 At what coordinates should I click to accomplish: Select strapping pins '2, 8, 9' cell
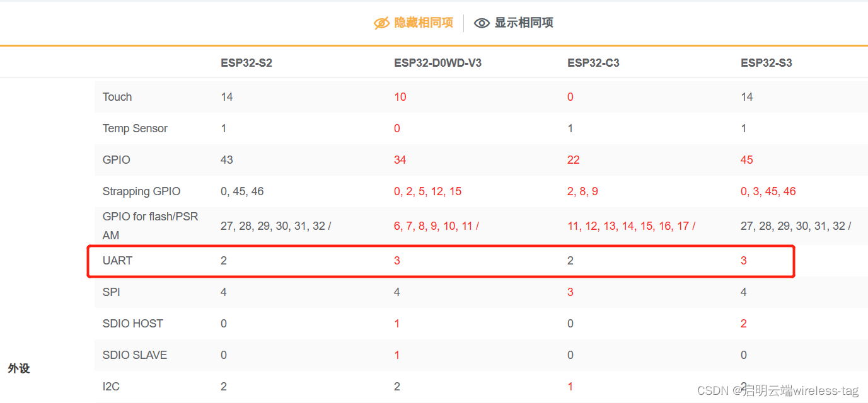(583, 191)
